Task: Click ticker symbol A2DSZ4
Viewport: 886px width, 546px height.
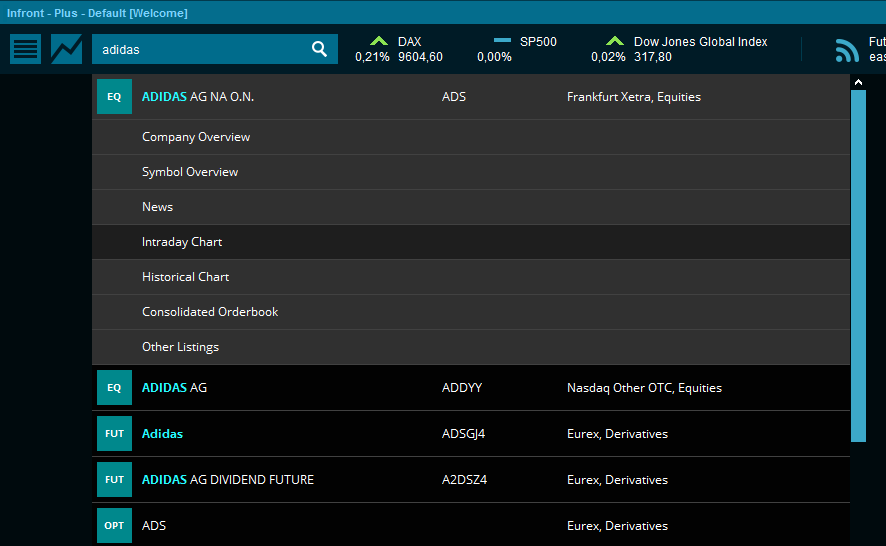Action: [x=464, y=479]
